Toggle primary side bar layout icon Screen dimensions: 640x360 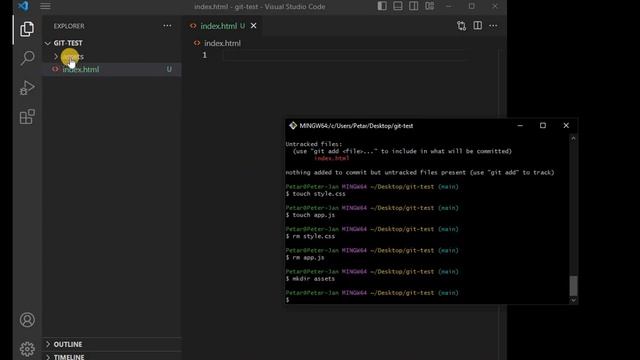pyautogui.click(x=382, y=6)
